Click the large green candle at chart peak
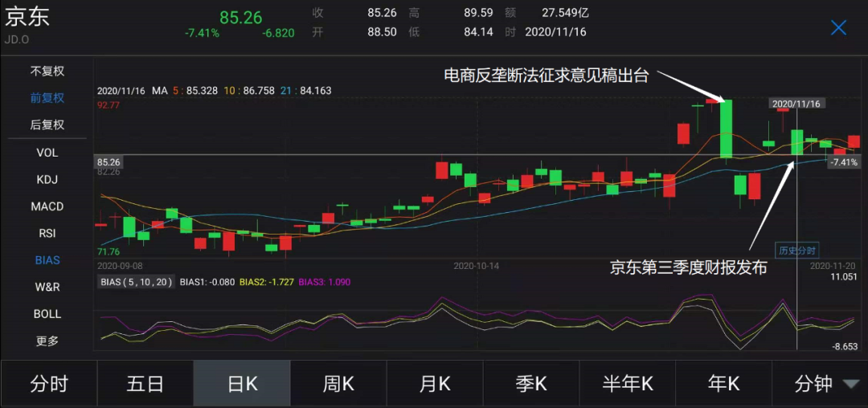The width and height of the screenshot is (868, 408). pos(726,129)
